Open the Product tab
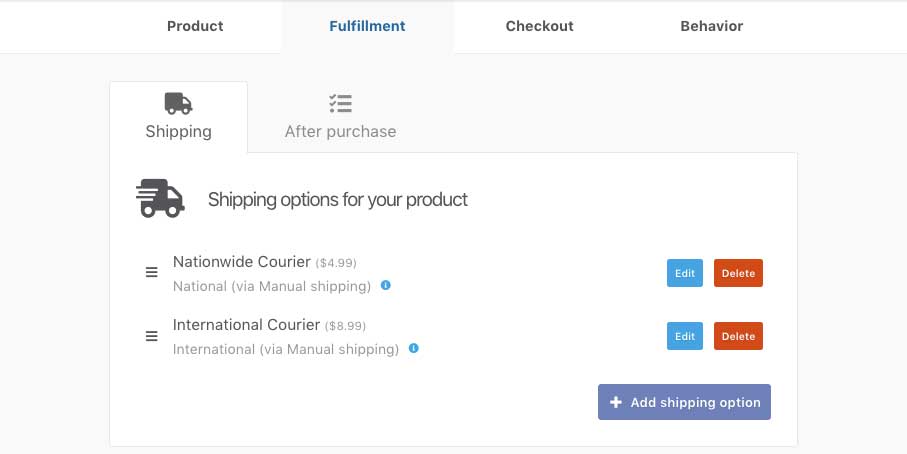Viewport: 907px width, 454px height. point(195,26)
